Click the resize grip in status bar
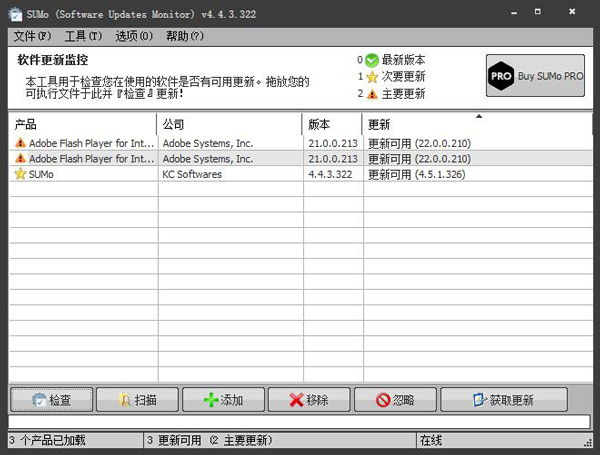The height and width of the screenshot is (455, 600). click(x=588, y=442)
